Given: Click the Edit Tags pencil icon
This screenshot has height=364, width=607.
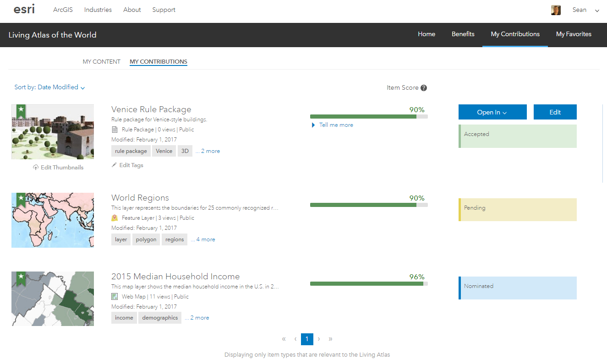Looking at the screenshot, I should (x=115, y=165).
